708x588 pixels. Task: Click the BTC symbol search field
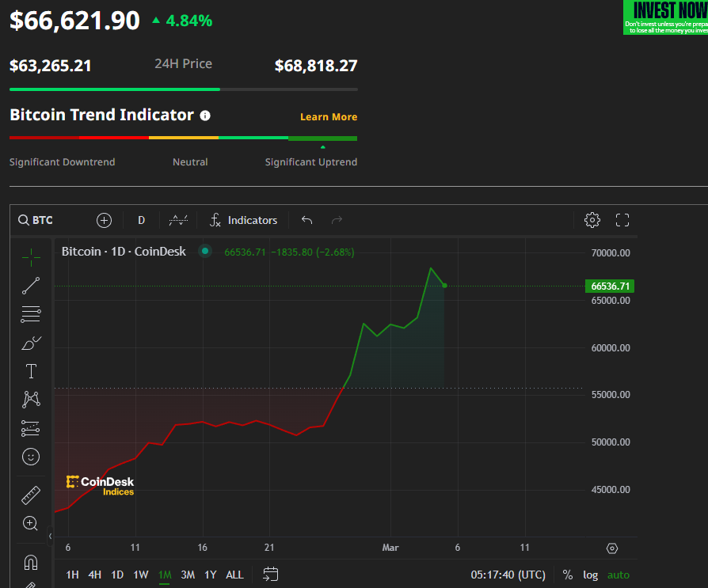(x=36, y=220)
